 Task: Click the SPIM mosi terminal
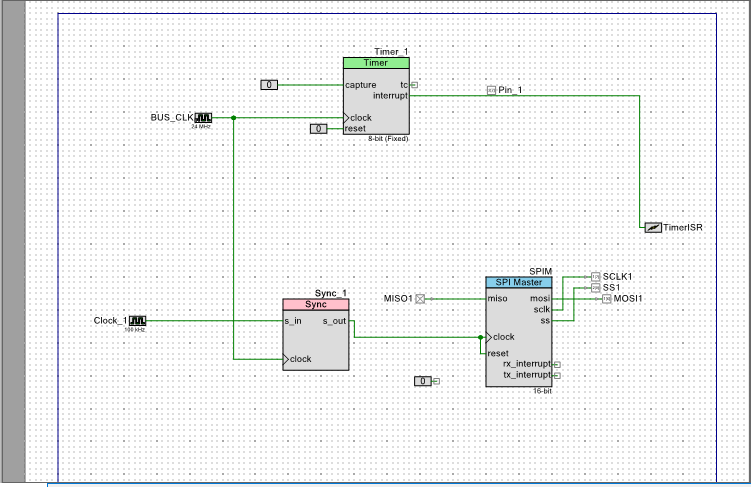tap(540, 299)
